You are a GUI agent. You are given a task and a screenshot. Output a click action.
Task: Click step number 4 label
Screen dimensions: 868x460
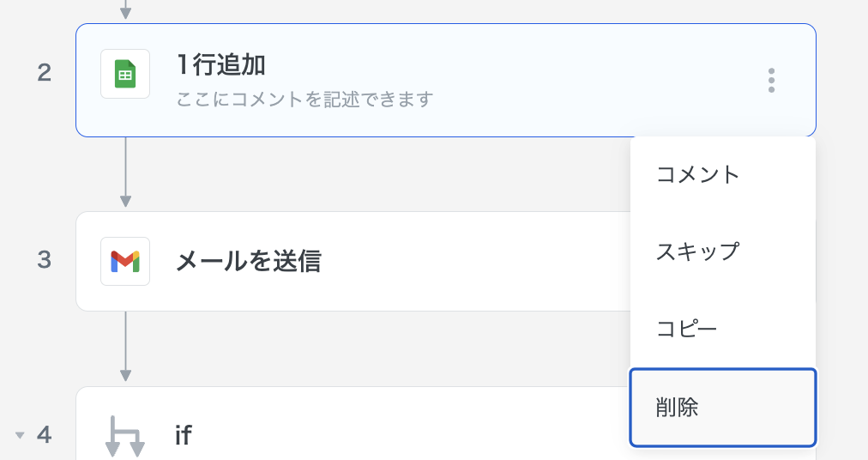[45, 435]
